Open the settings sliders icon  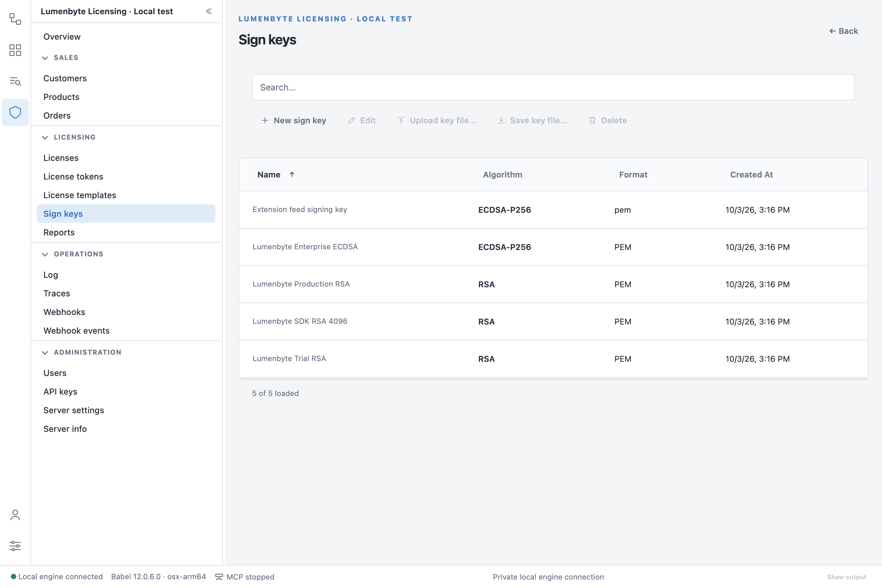click(15, 546)
